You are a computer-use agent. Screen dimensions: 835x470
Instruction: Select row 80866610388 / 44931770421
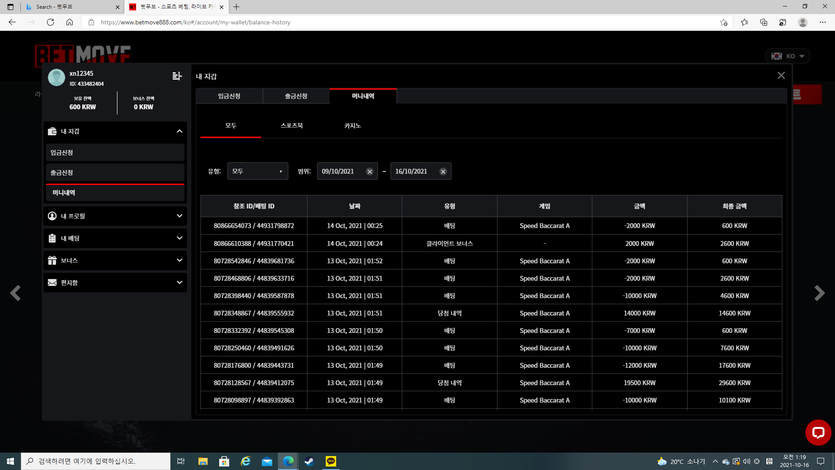[x=491, y=243]
